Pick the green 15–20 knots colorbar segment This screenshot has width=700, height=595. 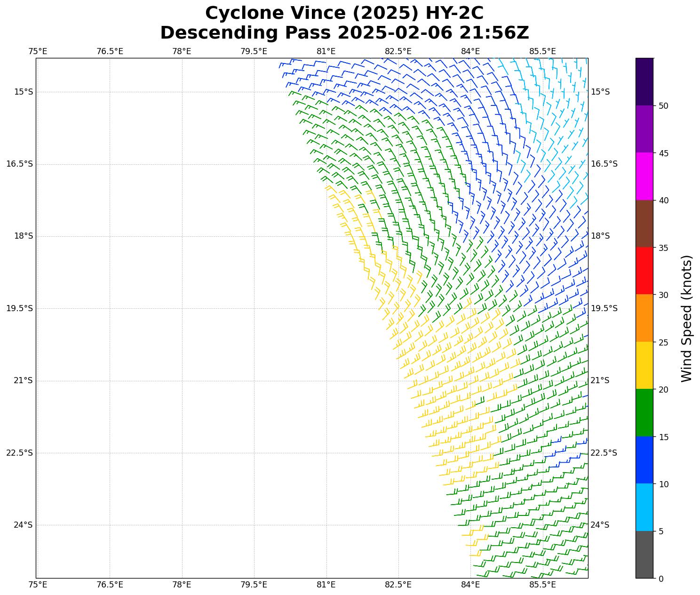pyautogui.click(x=644, y=412)
